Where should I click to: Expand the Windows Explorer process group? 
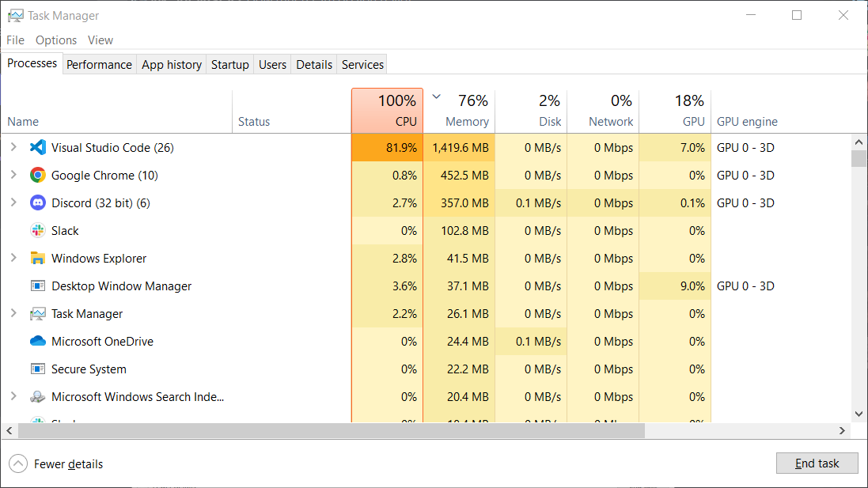pos(13,258)
